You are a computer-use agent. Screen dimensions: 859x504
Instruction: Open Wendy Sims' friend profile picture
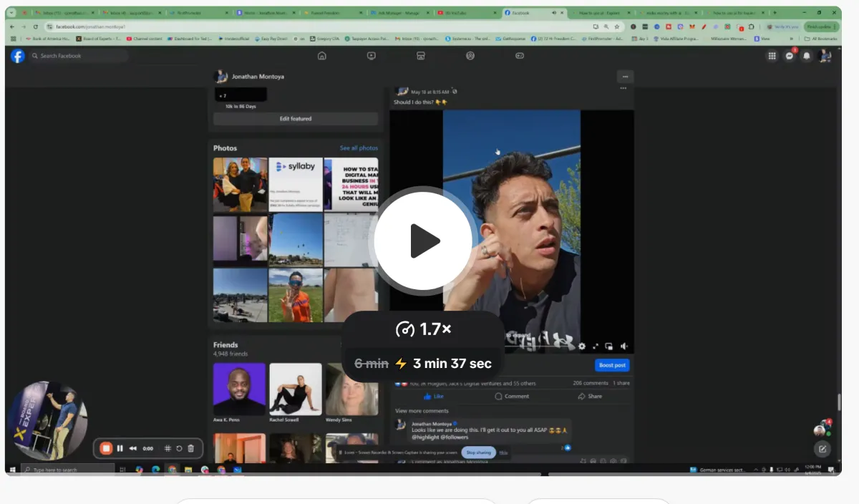click(351, 389)
